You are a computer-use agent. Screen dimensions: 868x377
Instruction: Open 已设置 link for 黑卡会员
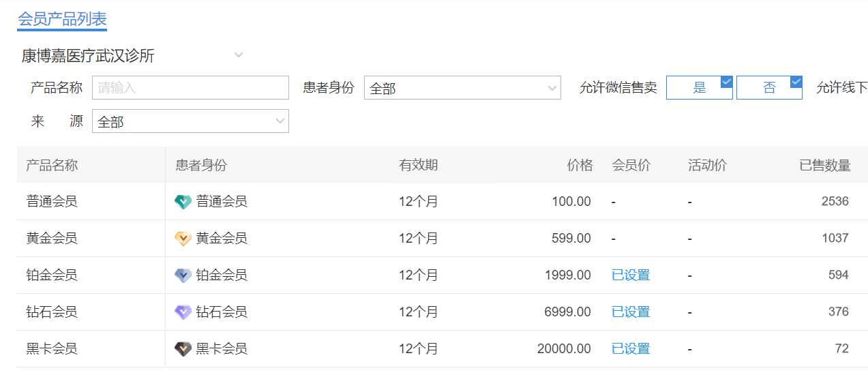point(631,349)
